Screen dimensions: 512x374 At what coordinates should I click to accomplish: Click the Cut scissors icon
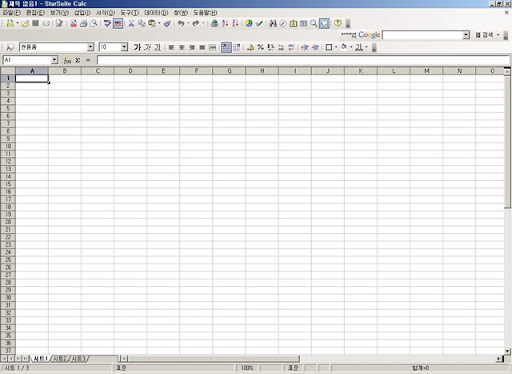(131, 23)
